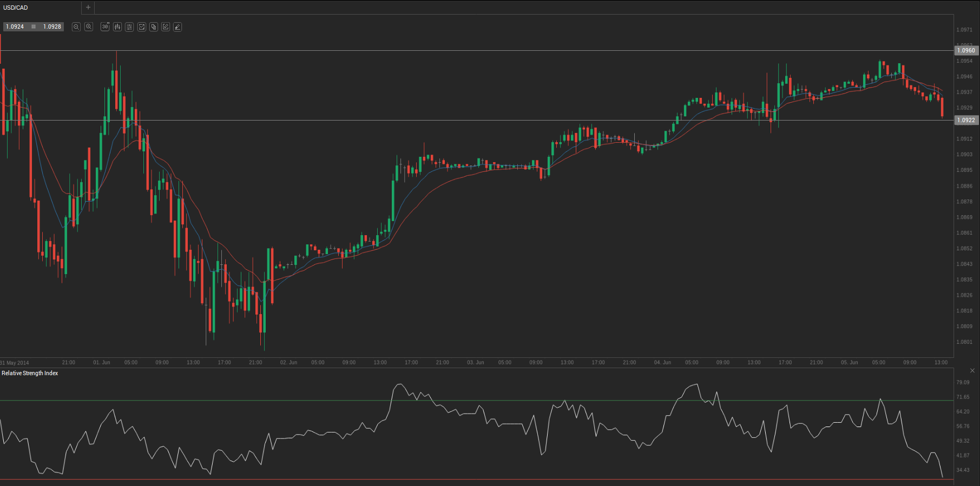Add a new chart tab with plus
Screen dimensions: 980x486
pos(88,8)
